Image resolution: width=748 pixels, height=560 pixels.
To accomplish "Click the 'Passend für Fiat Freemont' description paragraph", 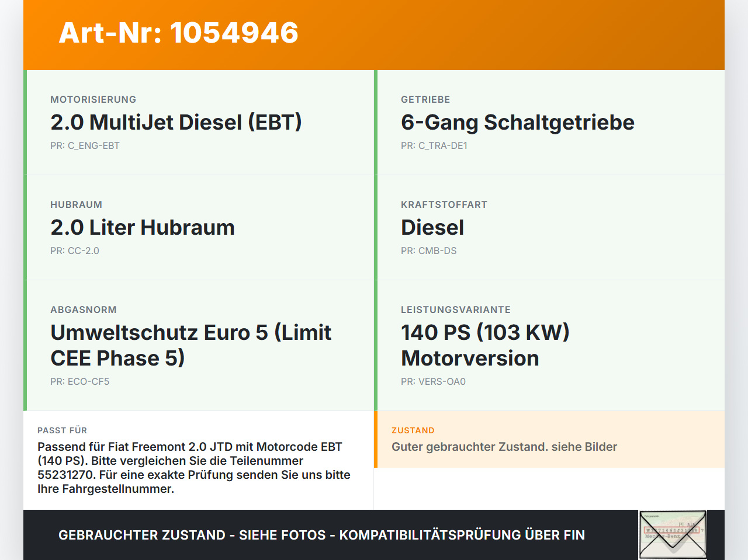I will click(x=194, y=468).
